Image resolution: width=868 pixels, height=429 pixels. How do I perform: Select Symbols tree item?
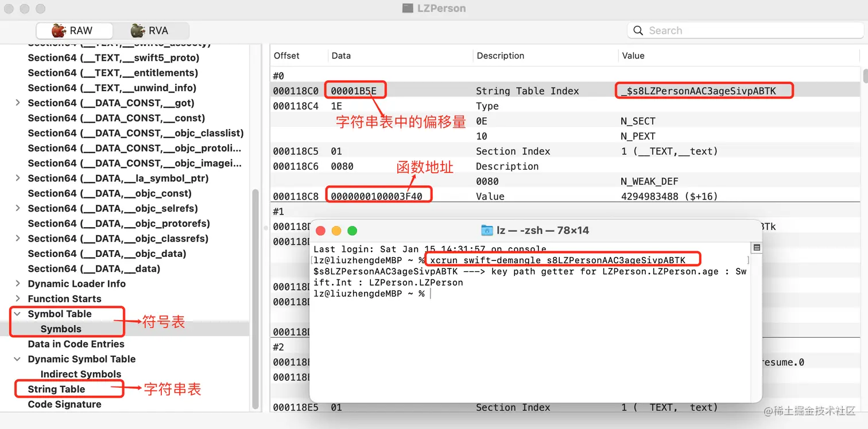[x=61, y=329]
